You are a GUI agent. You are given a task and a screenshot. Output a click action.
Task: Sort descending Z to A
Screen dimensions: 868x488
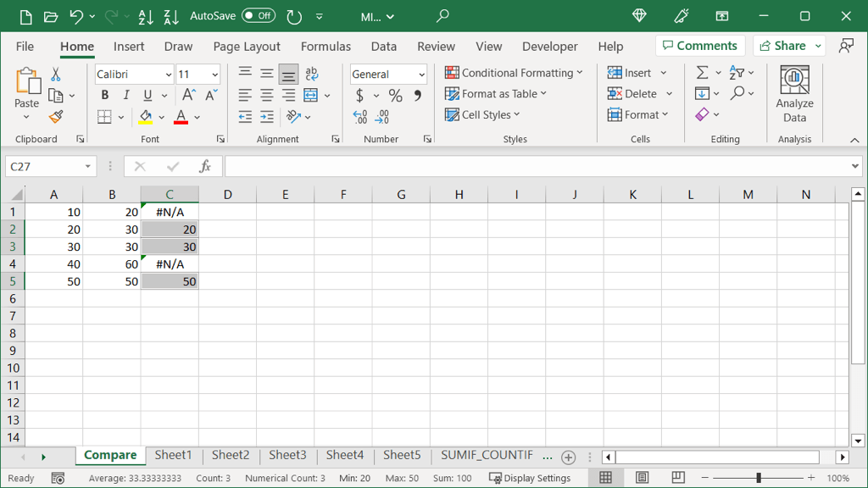coord(171,17)
